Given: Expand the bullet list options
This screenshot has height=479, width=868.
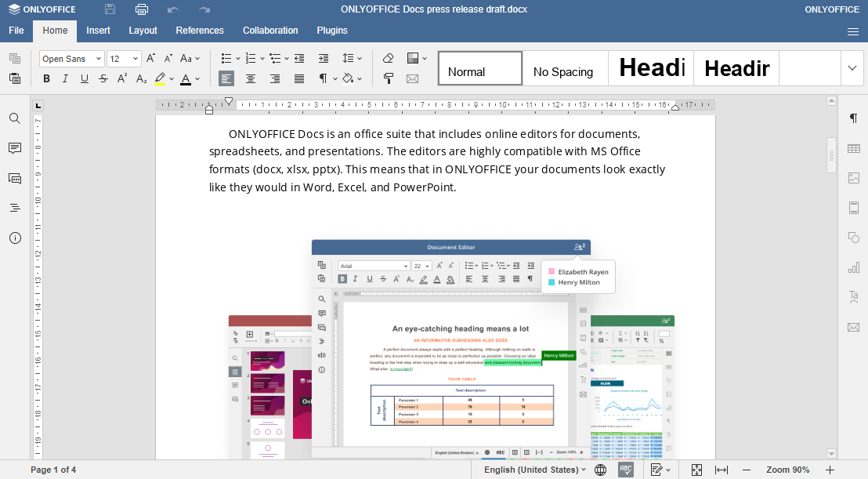Looking at the screenshot, I should pos(238,58).
